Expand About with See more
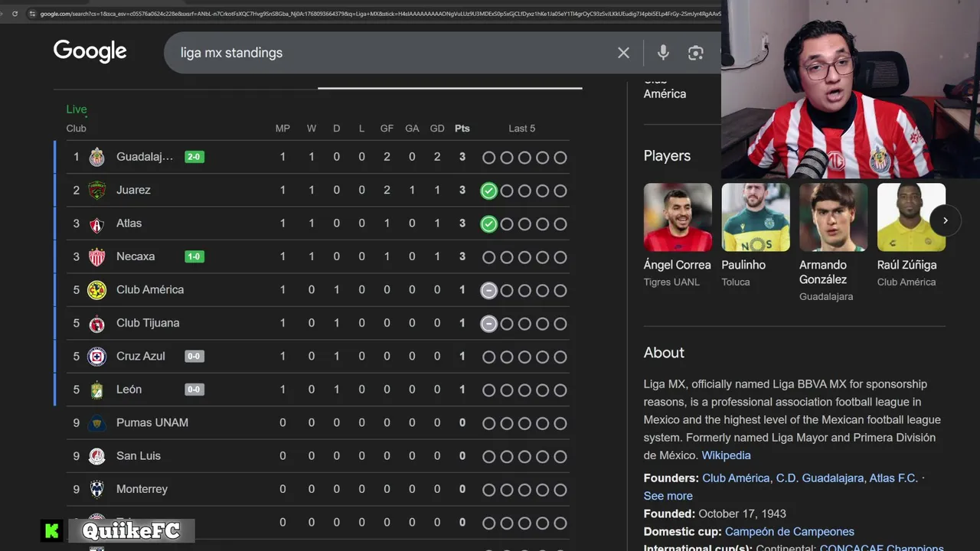Screen dimensions: 980x551 tap(668, 496)
